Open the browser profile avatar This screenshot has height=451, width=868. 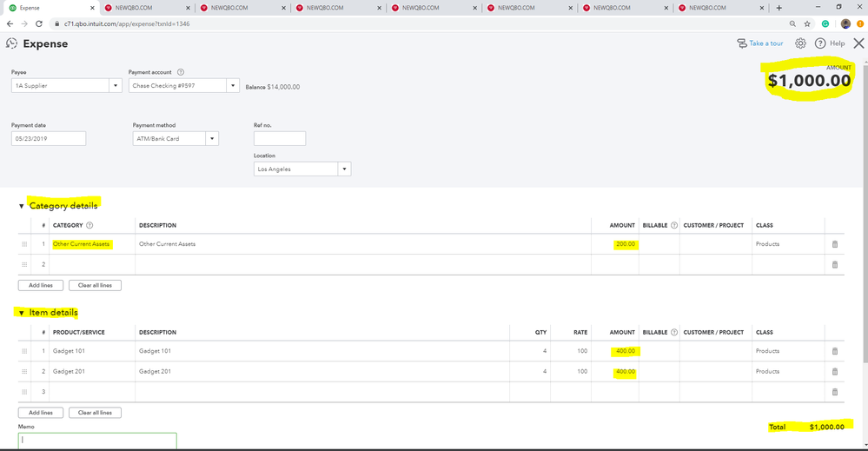845,23
